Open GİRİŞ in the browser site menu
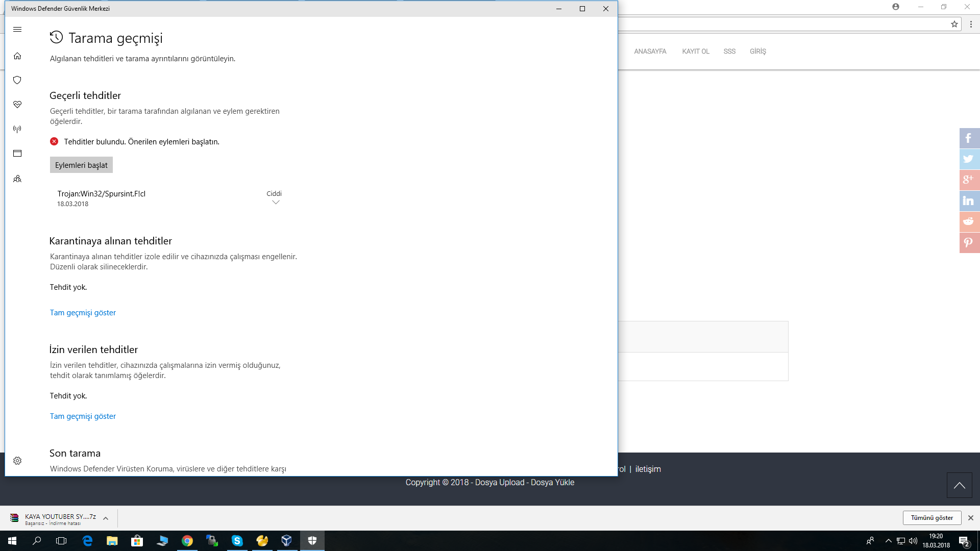Image resolution: width=980 pixels, height=551 pixels. (758, 52)
